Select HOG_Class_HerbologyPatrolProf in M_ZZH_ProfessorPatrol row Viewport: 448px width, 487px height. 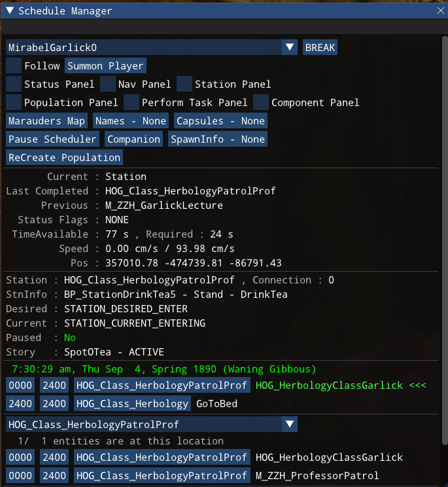coord(162,475)
